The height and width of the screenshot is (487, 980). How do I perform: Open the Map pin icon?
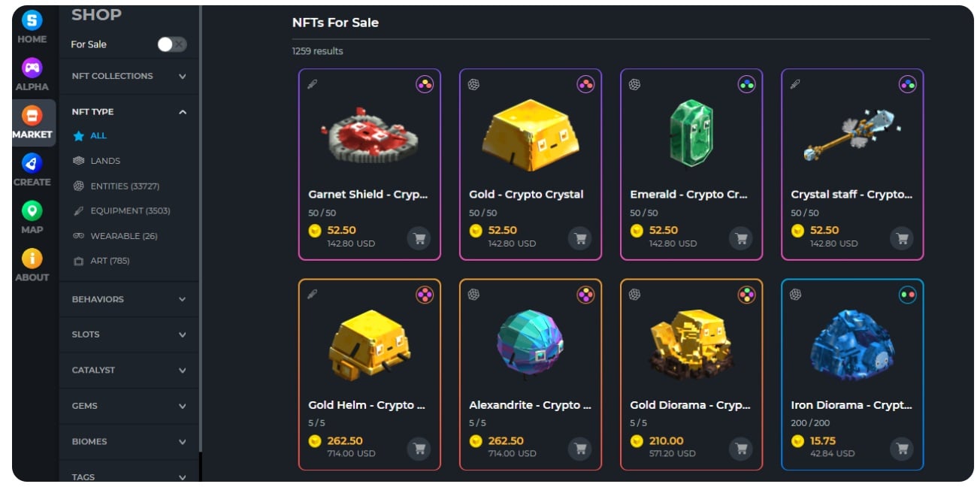pos(32,210)
